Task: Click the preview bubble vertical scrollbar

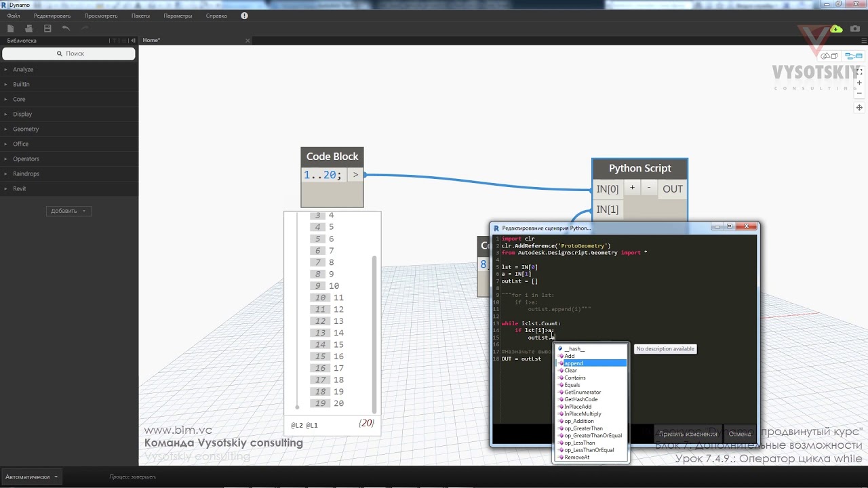Action: pyautogui.click(x=374, y=333)
